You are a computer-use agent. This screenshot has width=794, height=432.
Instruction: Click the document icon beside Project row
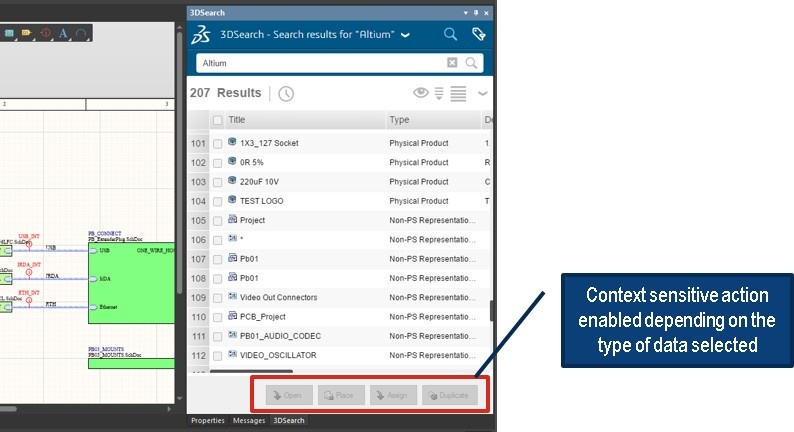(x=232, y=219)
